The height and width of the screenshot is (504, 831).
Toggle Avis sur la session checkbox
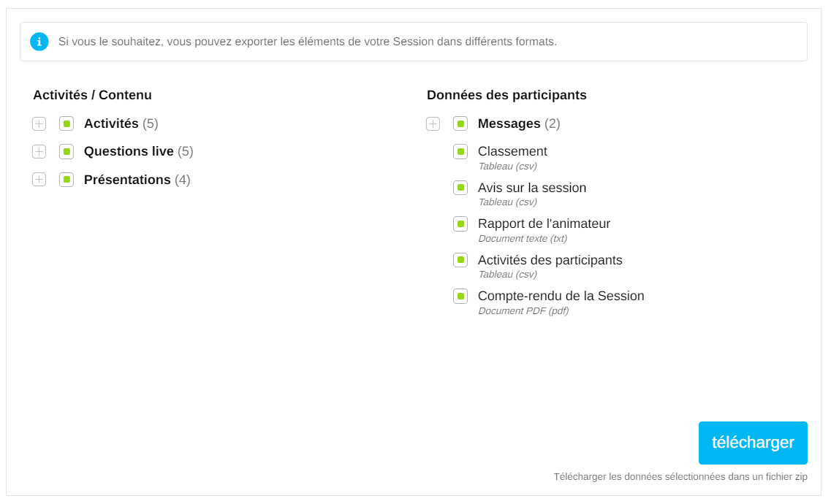click(x=460, y=188)
